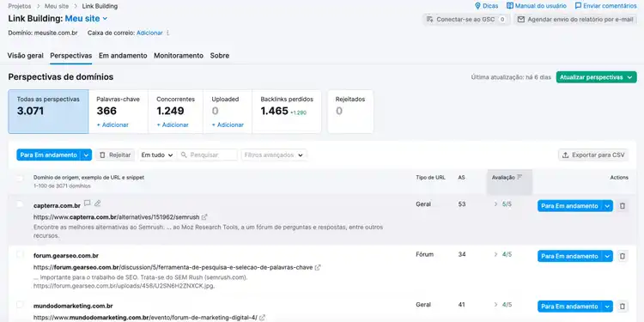This screenshot has width=644, height=322.
Task: Open capterra URL external link icon
Action: click(204, 217)
